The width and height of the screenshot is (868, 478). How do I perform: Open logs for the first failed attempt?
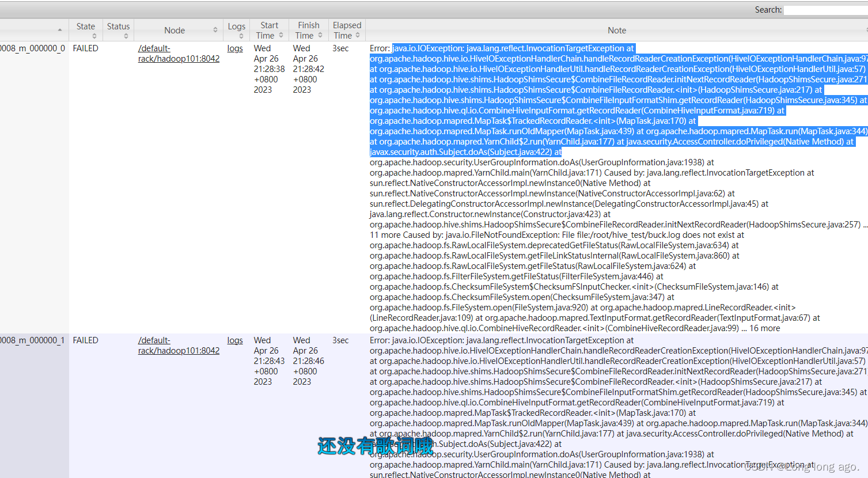point(235,48)
